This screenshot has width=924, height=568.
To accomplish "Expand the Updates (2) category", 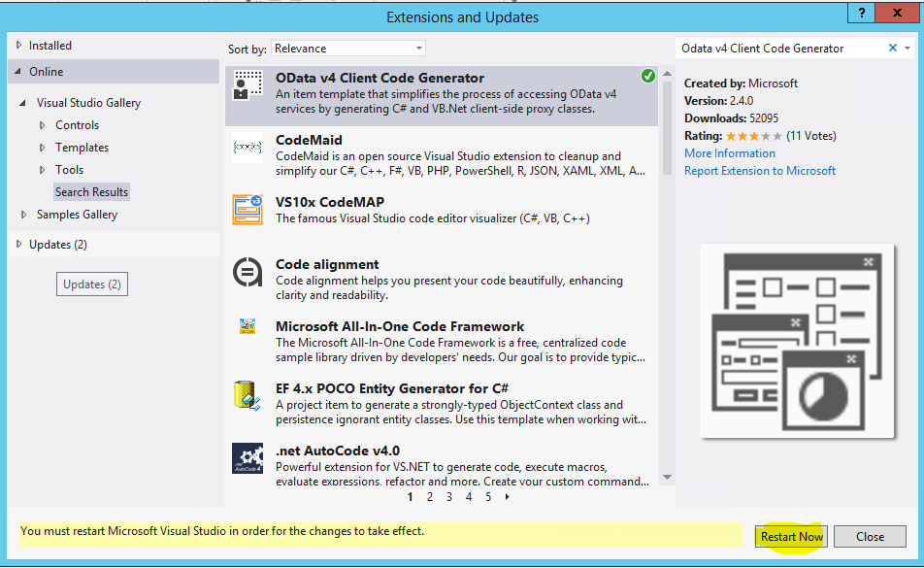I will (18, 244).
